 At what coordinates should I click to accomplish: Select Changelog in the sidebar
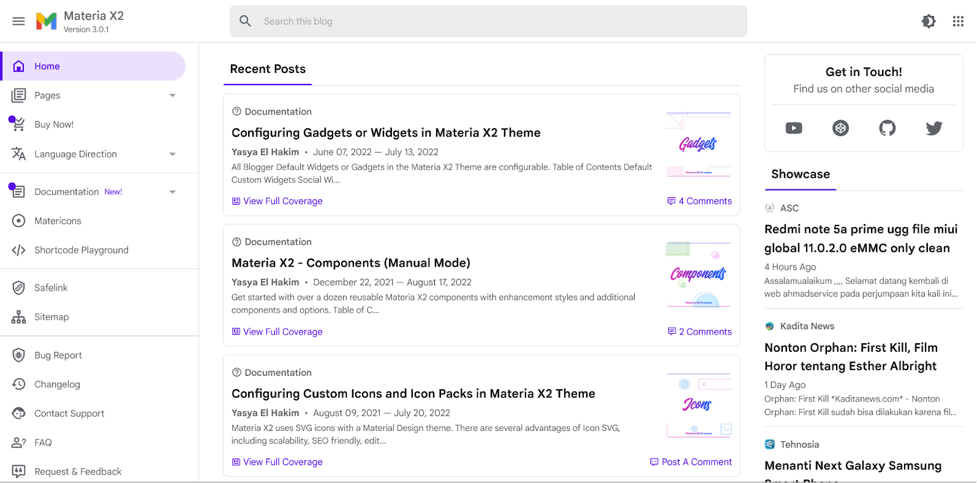[93, 384]
